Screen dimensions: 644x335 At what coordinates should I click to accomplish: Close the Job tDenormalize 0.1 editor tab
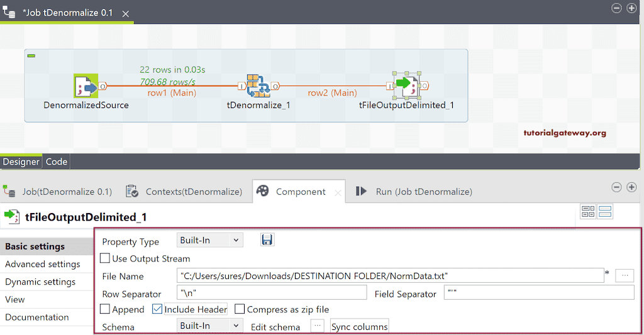[126, 14]
